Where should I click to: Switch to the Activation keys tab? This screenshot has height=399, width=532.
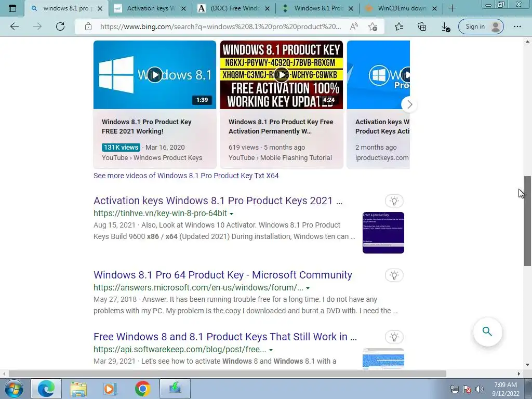151,8
